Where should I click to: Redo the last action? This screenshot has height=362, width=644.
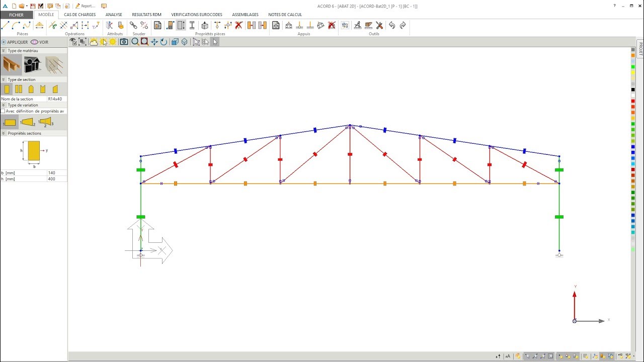(403, 25)
